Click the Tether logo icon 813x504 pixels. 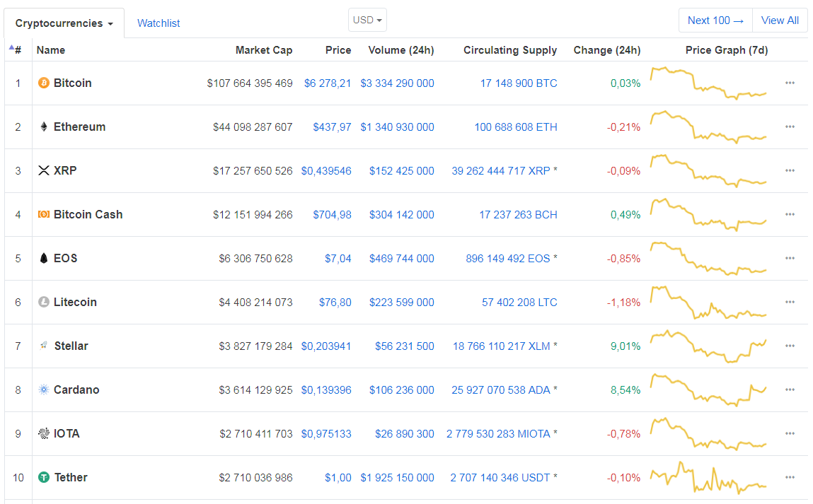(x=44, y=477)
